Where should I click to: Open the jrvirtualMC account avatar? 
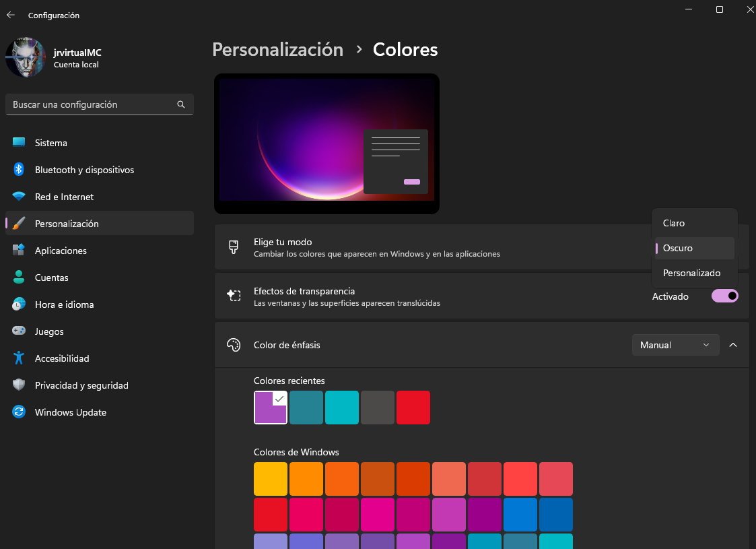[x=25, y=57]
